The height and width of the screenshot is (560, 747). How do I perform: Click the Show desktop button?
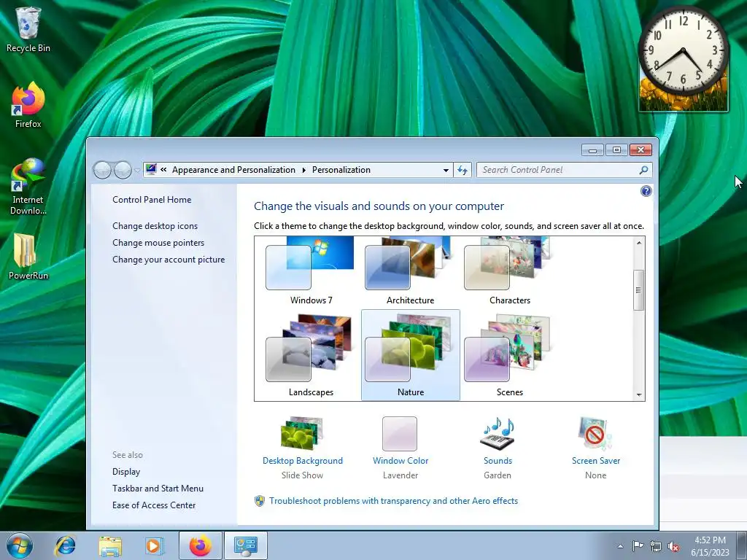tap(743, 545)
